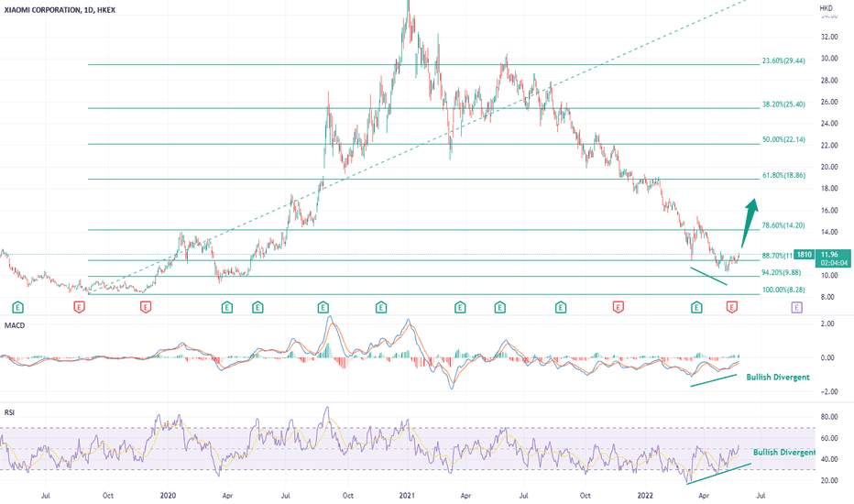
Task: Click the 80.00 value on RSI axis
Action: [829, 417]
